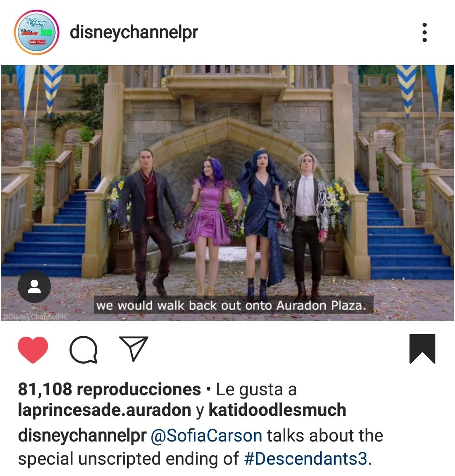
Task: Open the @SofiaCarson mention
Action: [206, 436]
